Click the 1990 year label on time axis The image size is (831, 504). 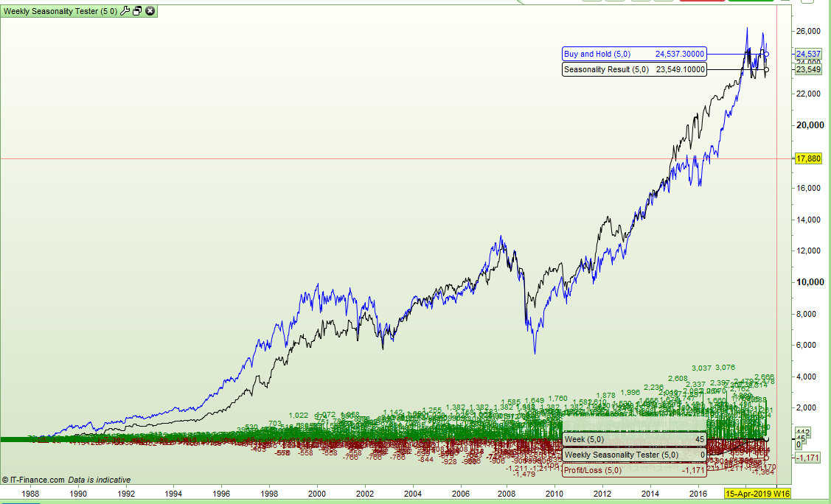78,494
